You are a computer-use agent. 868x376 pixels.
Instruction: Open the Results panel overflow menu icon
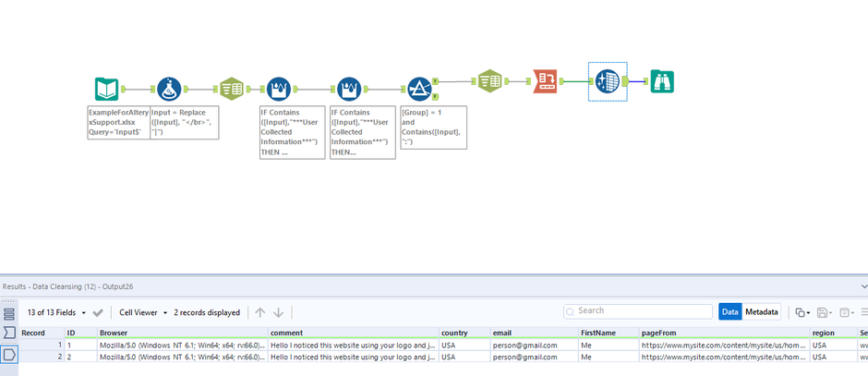point(863,312)
